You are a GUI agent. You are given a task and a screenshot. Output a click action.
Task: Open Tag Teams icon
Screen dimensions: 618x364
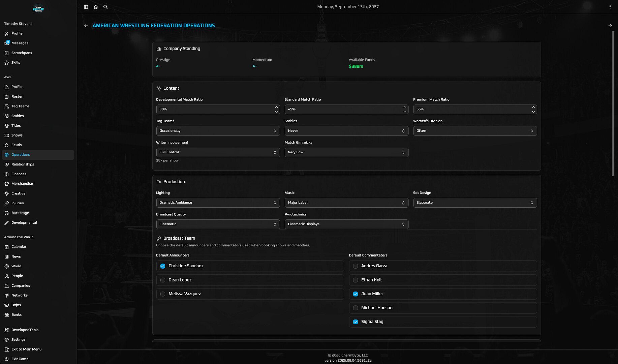coord(7,106)
